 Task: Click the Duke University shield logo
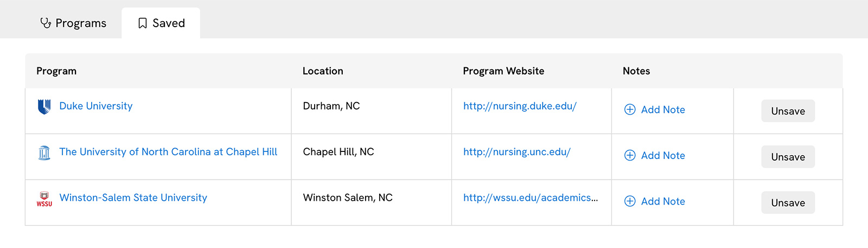(44, 106)
